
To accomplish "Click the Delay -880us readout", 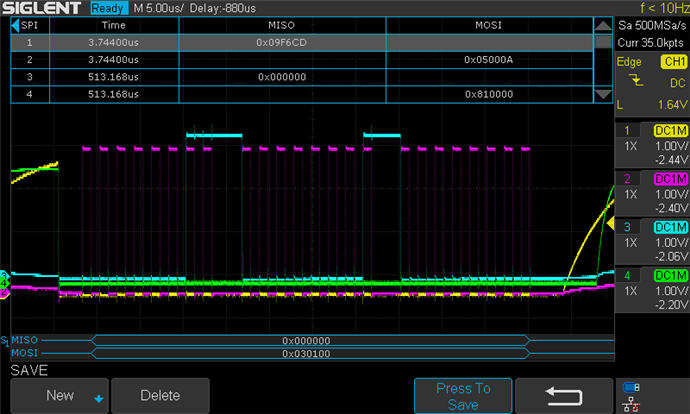I will click(x=223, y=8).
